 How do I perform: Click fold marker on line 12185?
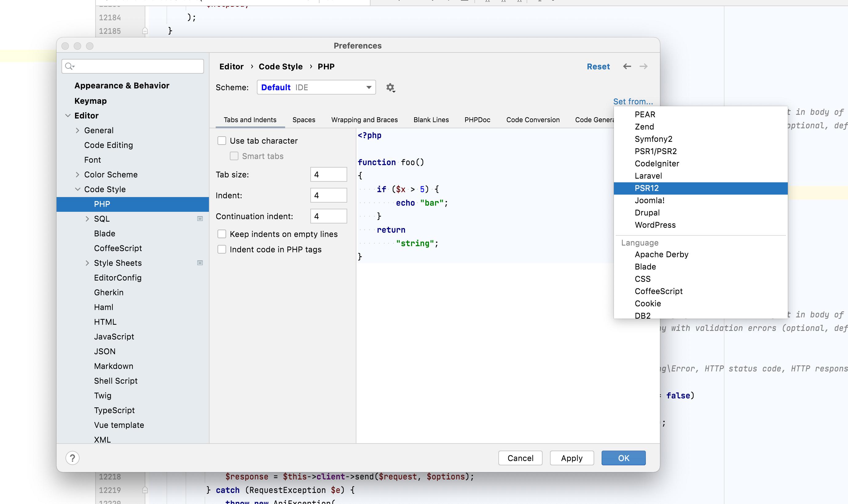145,31
